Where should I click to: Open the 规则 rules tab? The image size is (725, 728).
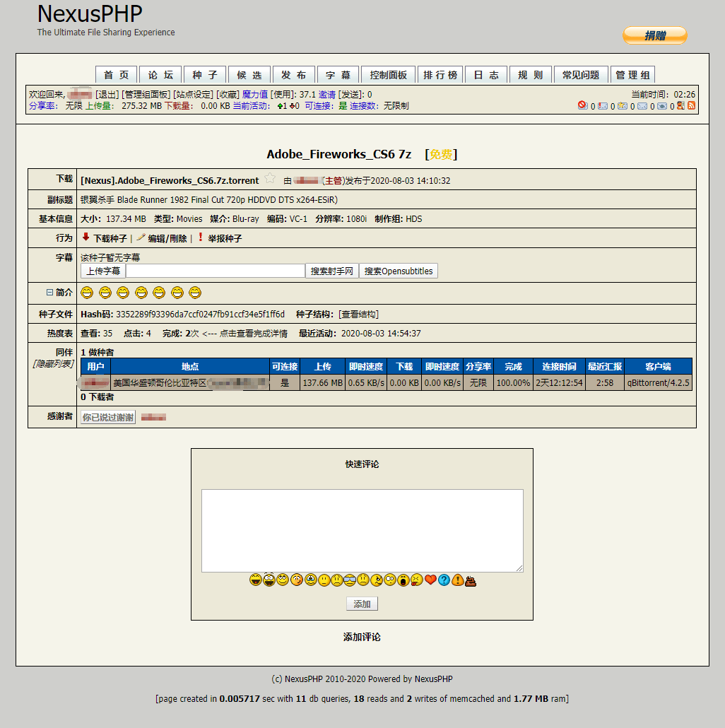[x=531, y=75]
